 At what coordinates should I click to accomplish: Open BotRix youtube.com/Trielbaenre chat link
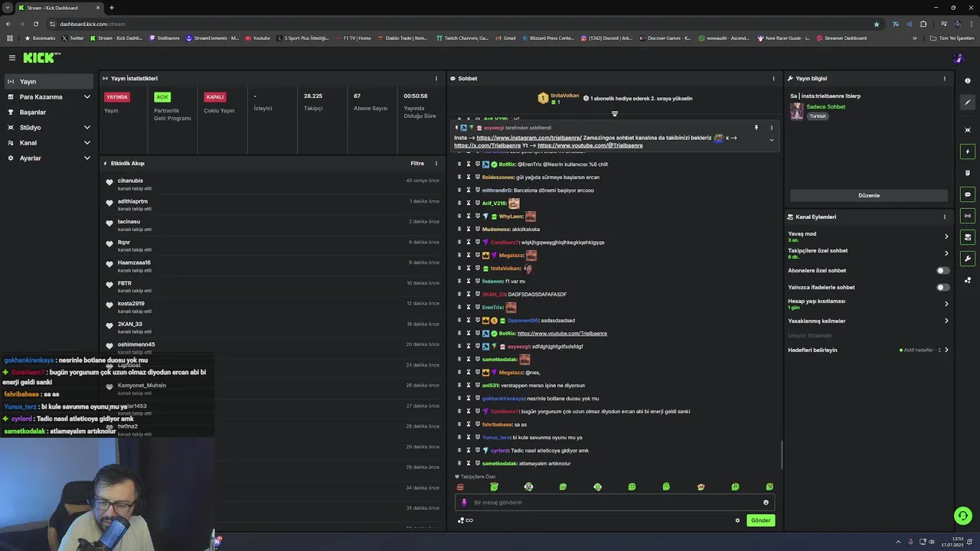pos(562,334)
